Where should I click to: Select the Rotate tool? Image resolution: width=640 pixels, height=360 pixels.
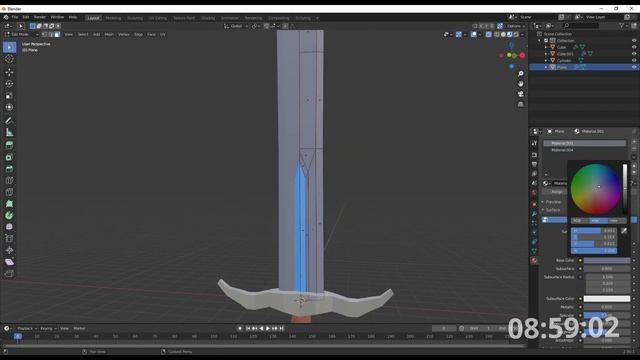click(x=9, y=84)
